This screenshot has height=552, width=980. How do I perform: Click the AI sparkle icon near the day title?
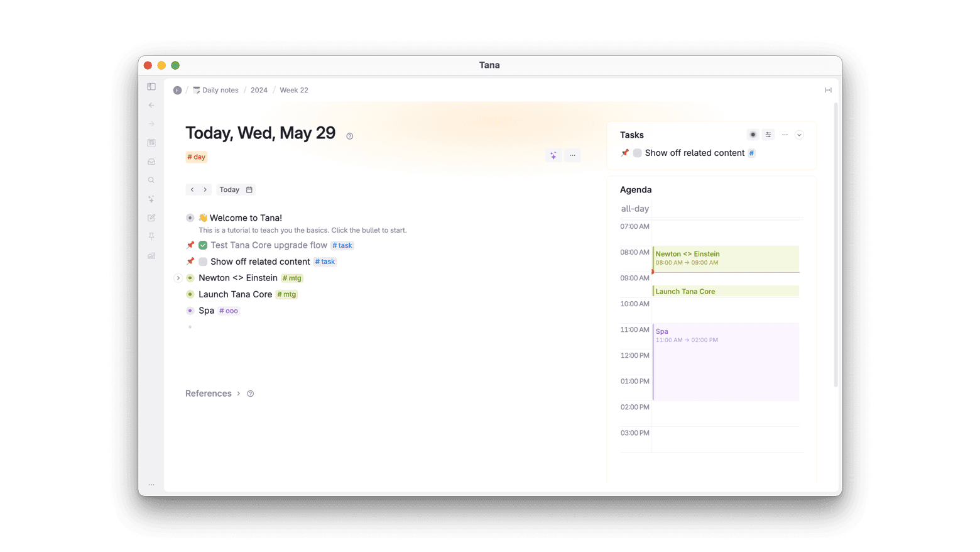[x=553, y=155]
